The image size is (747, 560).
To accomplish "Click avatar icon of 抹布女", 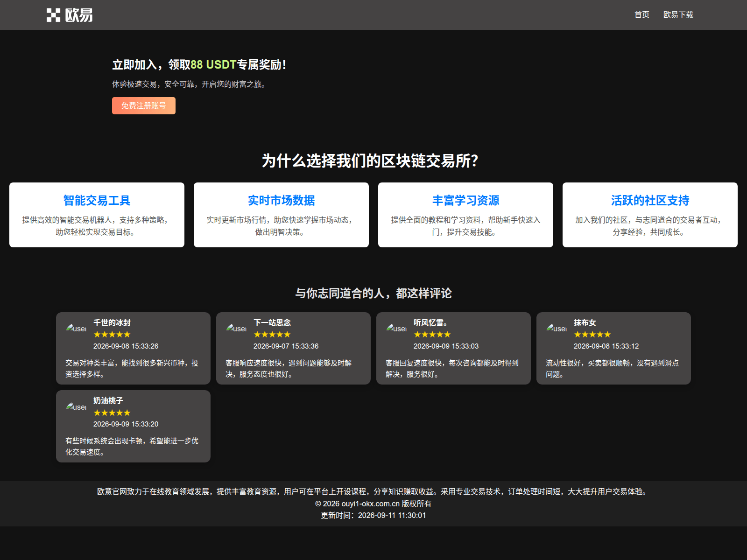I will [557, 328].
